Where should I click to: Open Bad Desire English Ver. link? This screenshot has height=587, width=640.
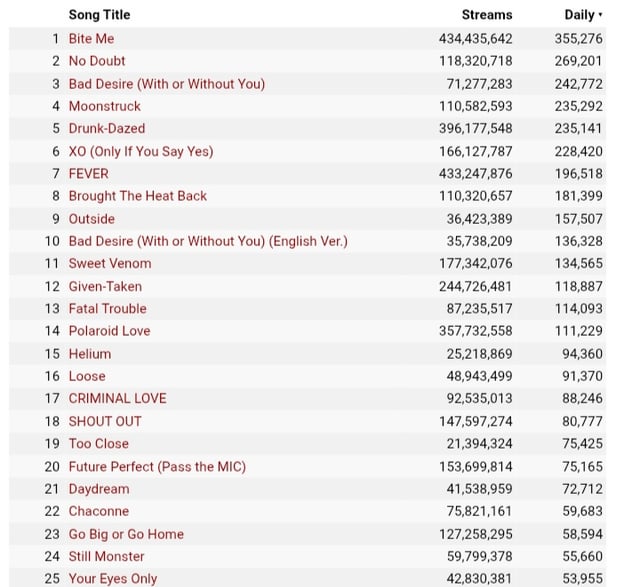tap(207, 241)
